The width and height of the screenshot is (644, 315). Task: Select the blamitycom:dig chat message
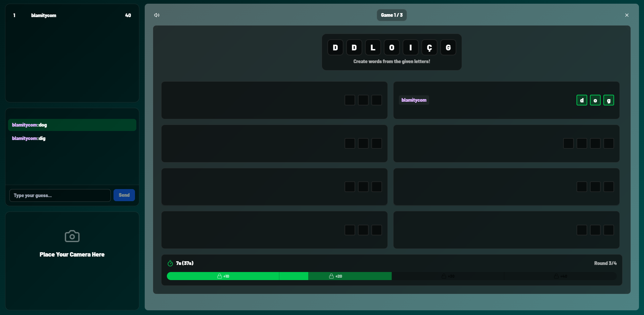click(x=29, y=138)
